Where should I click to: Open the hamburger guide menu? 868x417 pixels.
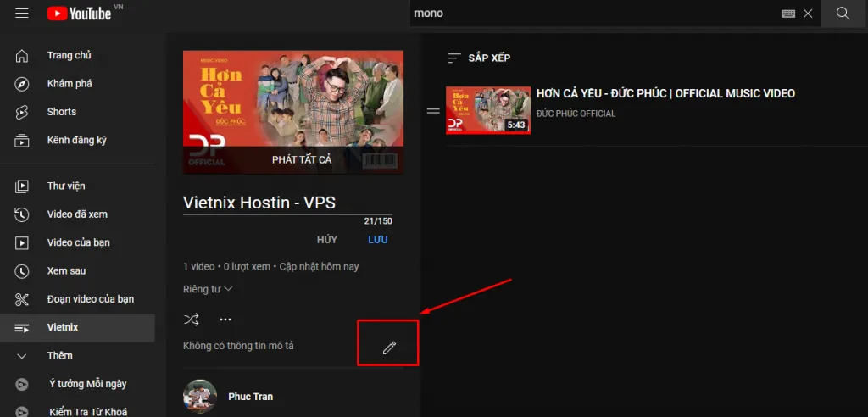21,14
